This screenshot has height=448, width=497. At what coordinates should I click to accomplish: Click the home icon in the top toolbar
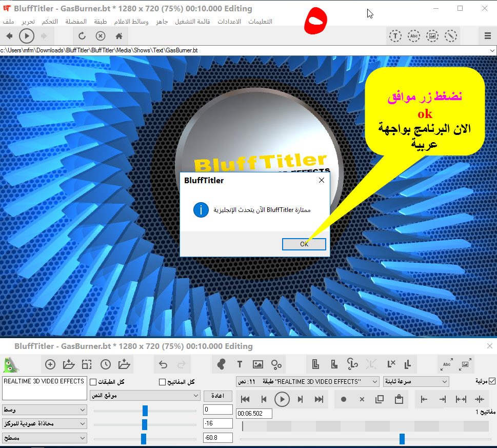(119, 36)
